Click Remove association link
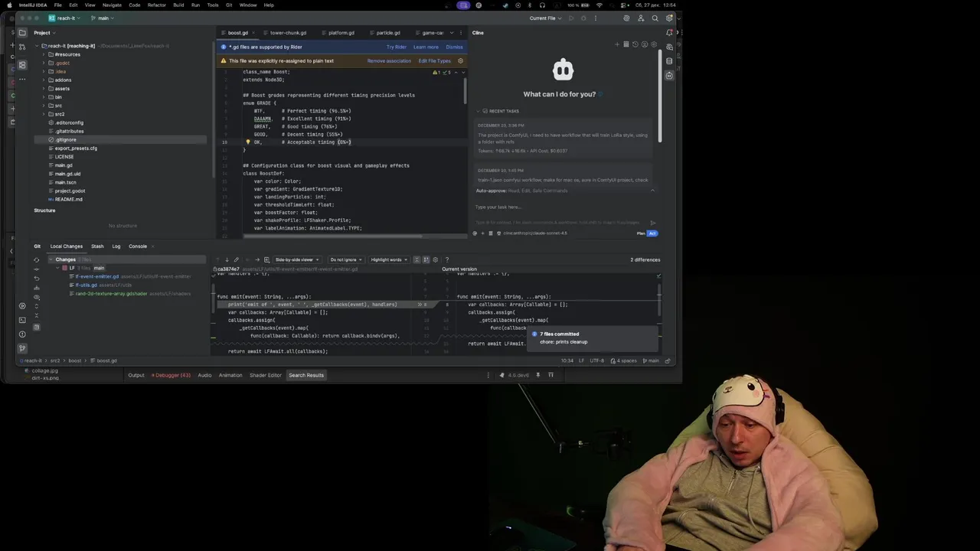The height and width of the screenshot is (551, 980). point(389,60)
